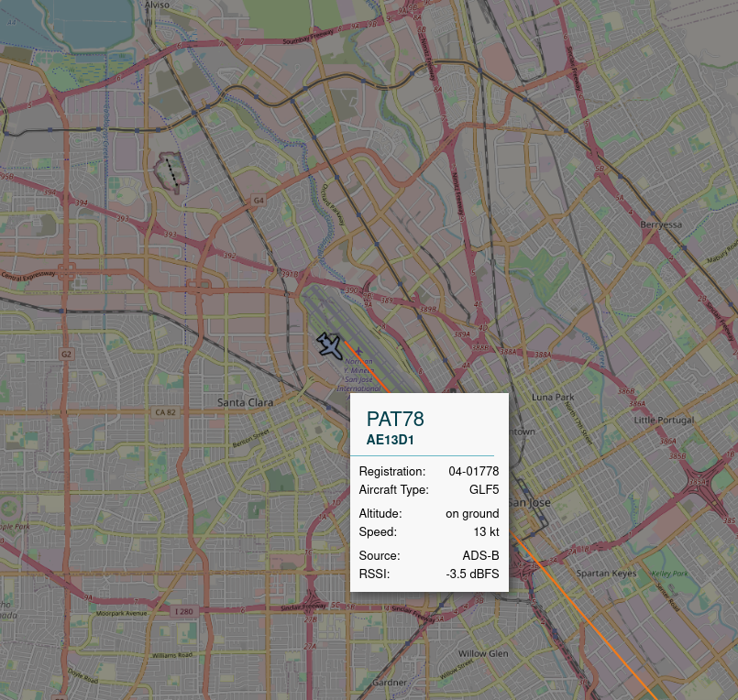The width and height of the screenshot is (738, 700).
Task: Click the speed value 13 kt
Action: coord(486,531)
